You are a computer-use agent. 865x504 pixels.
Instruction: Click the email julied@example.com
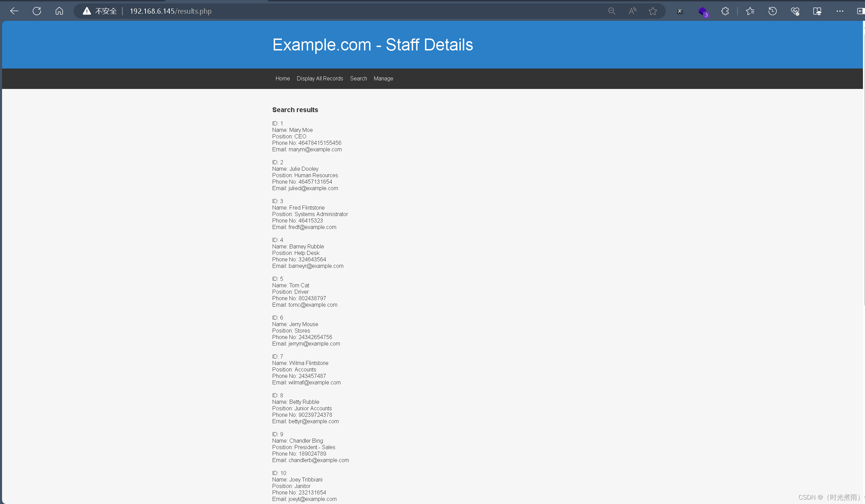click(x=313, y=188)
